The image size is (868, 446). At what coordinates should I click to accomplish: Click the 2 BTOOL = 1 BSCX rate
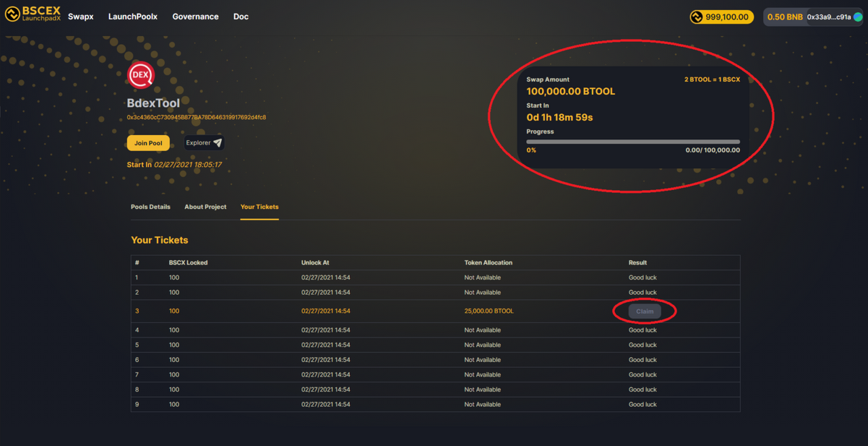point(712,79)
